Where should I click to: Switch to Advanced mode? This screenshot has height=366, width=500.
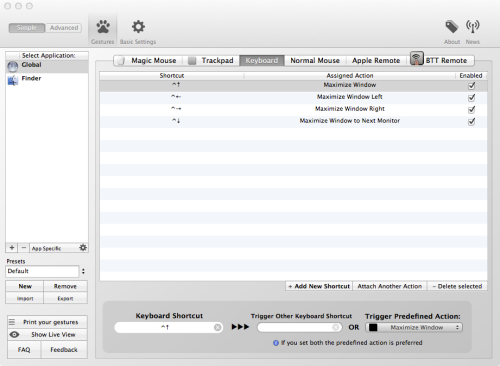tap(64, 28)
